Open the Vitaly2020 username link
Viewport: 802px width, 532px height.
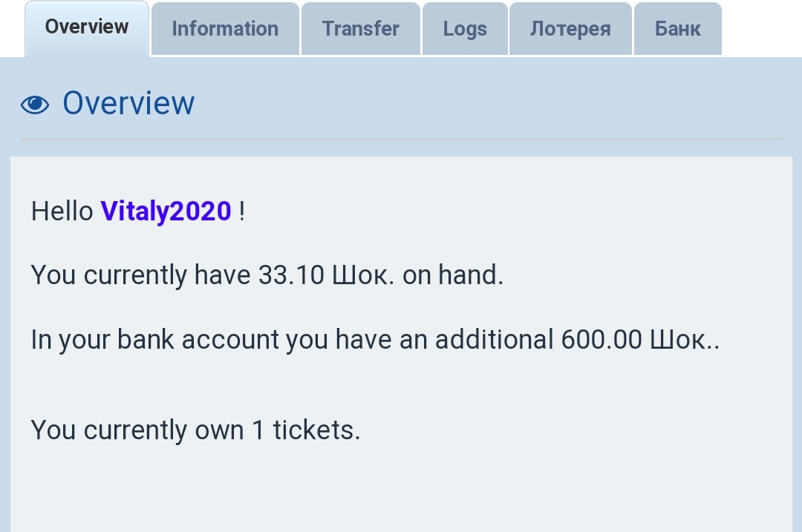(x=166, y=211)
